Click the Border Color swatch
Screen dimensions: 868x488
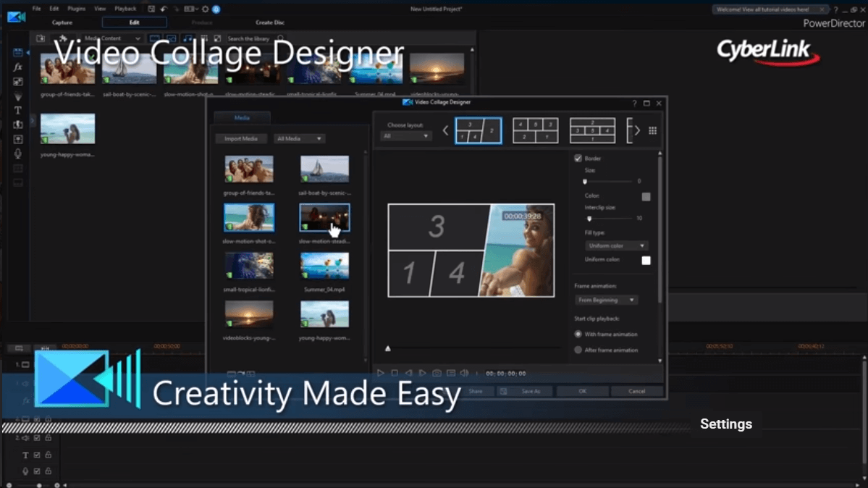[646, 197]
